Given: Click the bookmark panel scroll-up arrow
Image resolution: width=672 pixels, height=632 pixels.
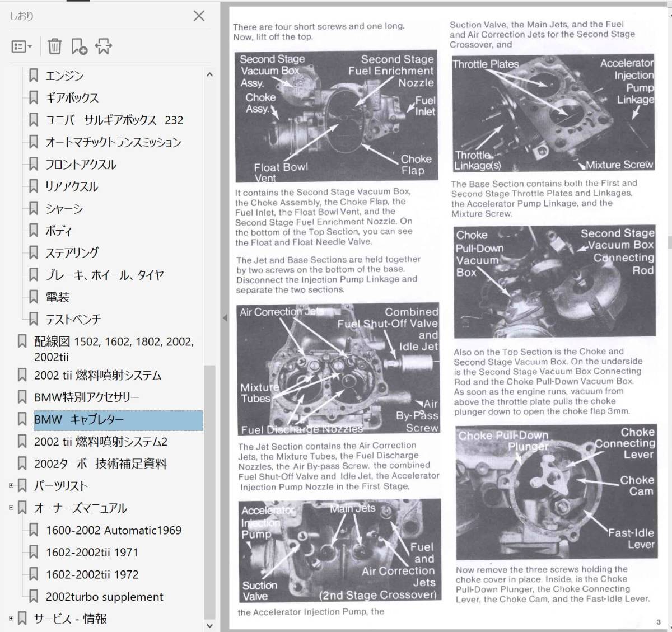Looking at the screenshot, I should tap(209, 74).
